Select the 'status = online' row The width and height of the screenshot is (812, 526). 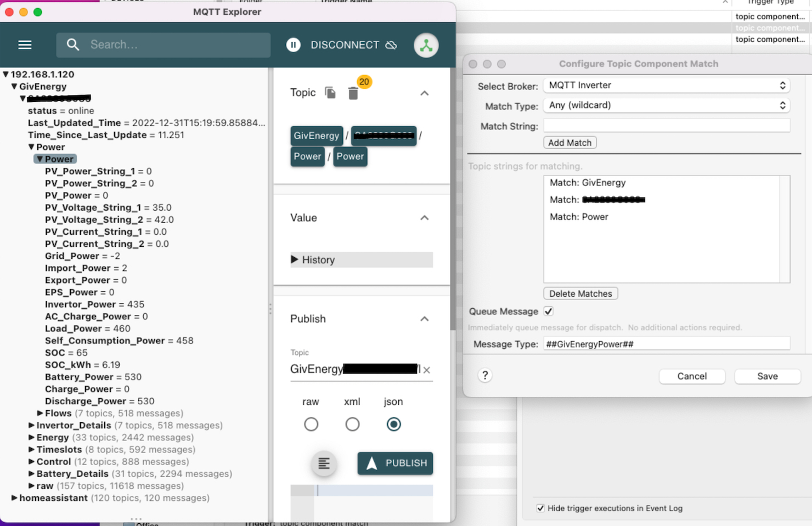click(61, 111)
